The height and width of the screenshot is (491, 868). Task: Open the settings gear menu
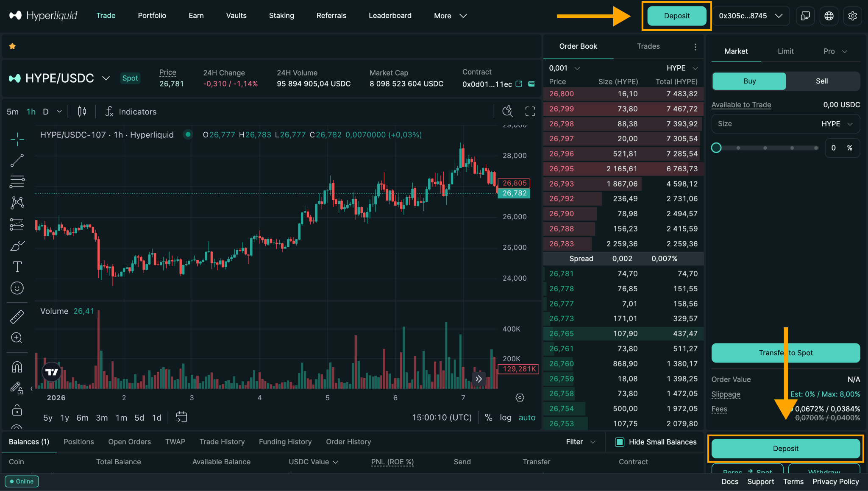[853, 16]
